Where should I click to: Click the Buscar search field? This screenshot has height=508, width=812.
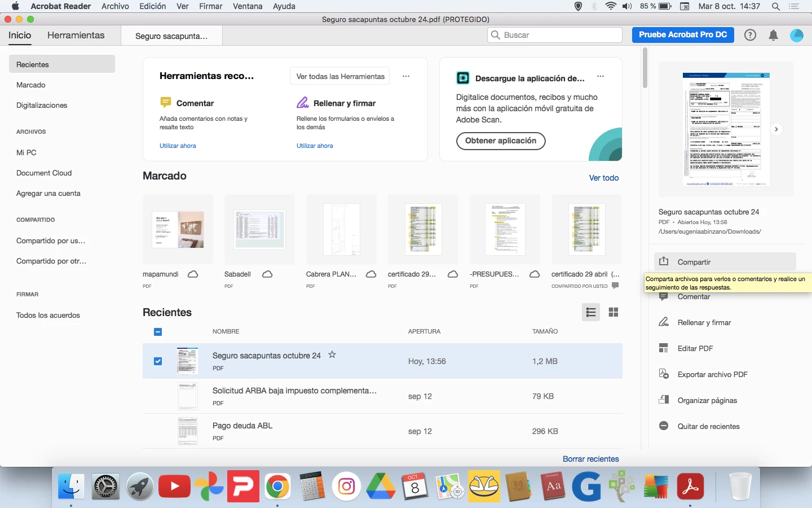[x=555, y=35]
